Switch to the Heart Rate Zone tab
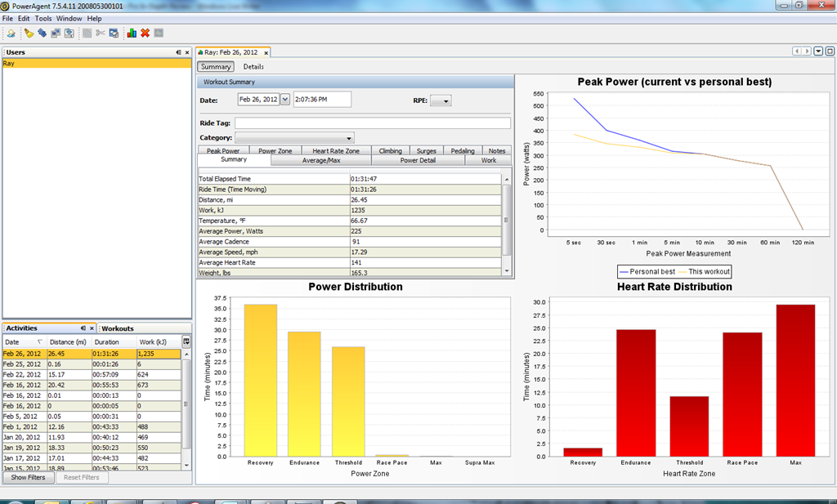837x504 pixels. 336,150
